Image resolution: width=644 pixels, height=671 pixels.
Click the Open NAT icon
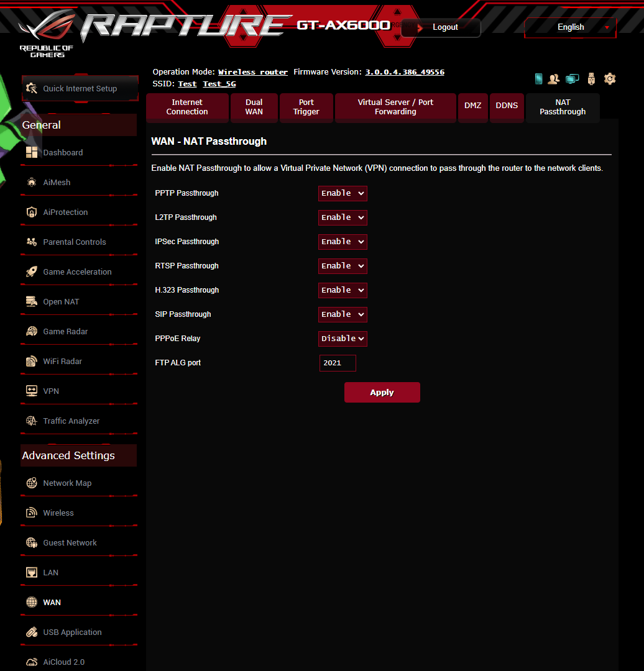(32, 302)
